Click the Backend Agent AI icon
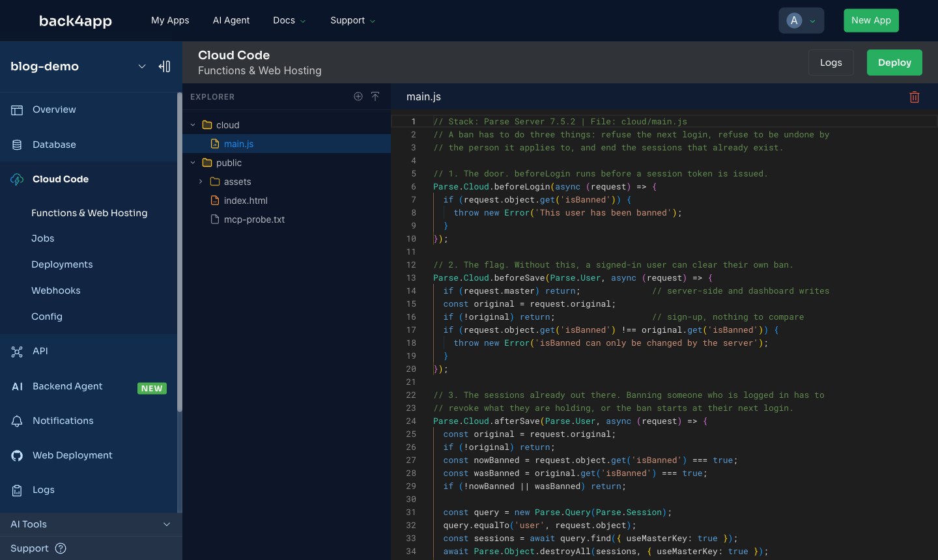This screenshot has height=560, width=938. [18, 387]
